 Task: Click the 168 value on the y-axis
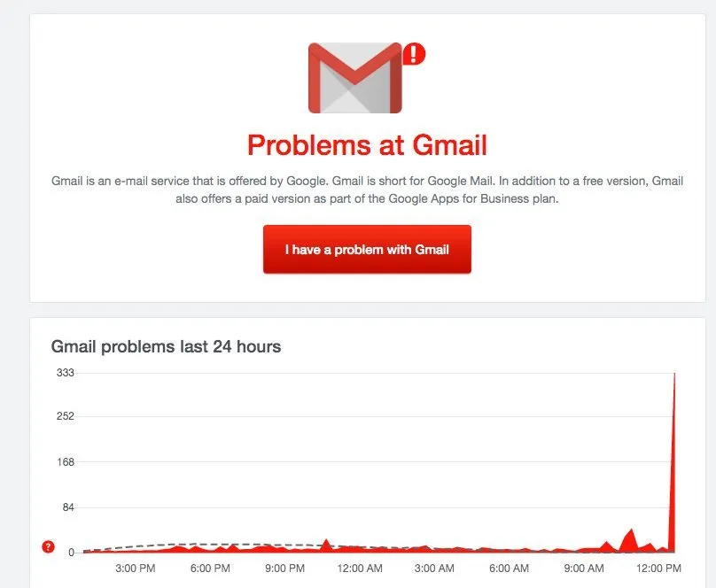click(66, 462)
